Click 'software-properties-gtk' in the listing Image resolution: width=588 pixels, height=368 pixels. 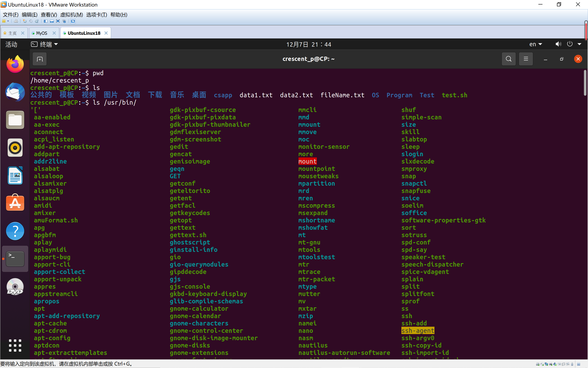[x=443, y=220]
